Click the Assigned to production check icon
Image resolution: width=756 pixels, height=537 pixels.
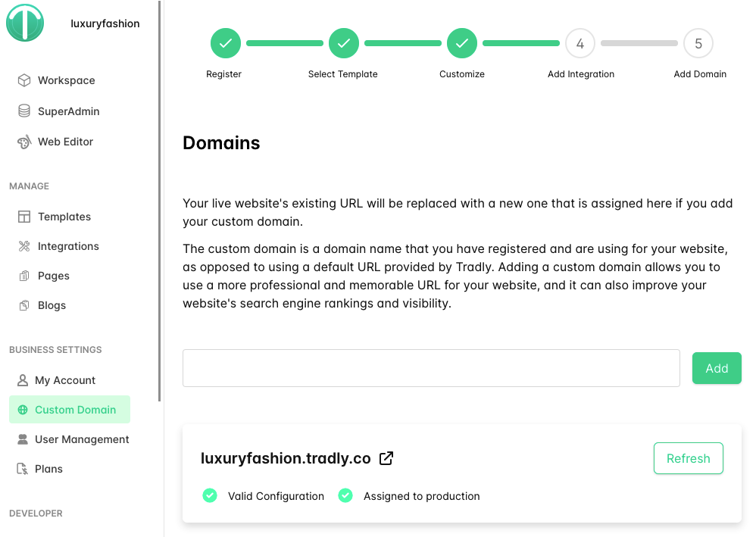[x=345, y=496]
